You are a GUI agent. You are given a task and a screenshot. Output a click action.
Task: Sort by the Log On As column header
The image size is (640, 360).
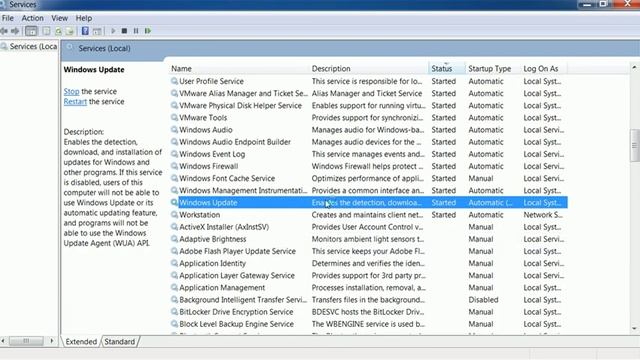pos(544,69)
